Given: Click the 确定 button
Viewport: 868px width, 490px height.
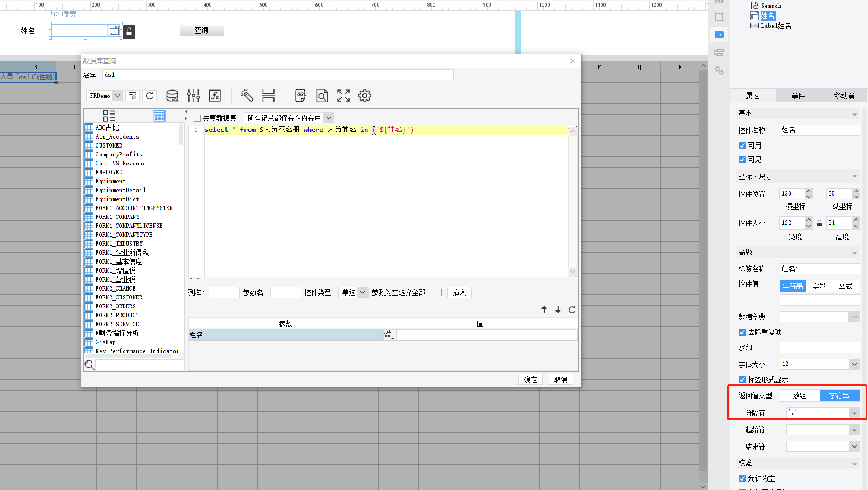Looking at the screenshot, I should (x=531, y=379).
